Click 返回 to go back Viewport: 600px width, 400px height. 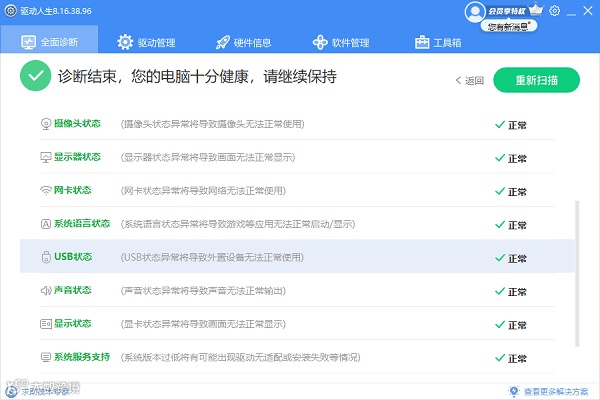coord(474,80)
